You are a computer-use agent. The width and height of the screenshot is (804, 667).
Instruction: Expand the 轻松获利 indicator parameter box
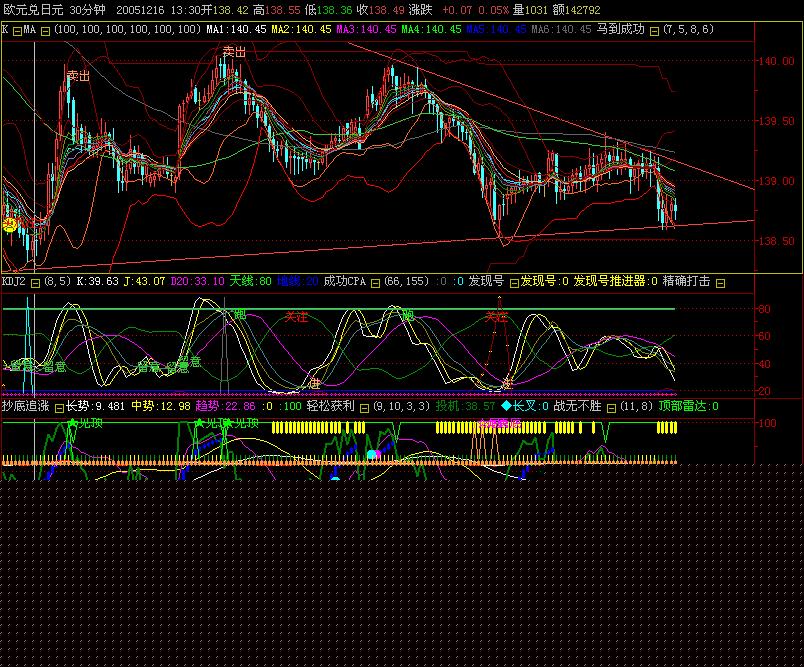[x=364, y=408]
